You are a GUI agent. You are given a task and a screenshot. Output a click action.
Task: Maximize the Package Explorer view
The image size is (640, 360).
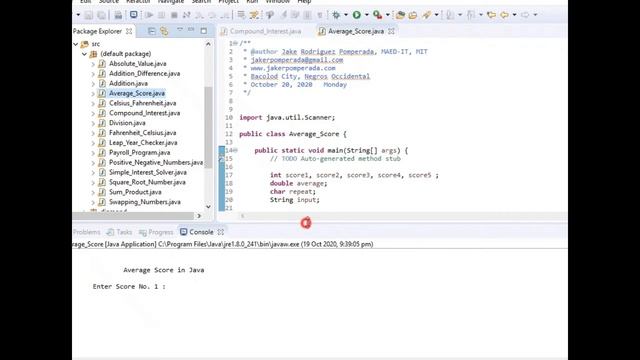204,31
